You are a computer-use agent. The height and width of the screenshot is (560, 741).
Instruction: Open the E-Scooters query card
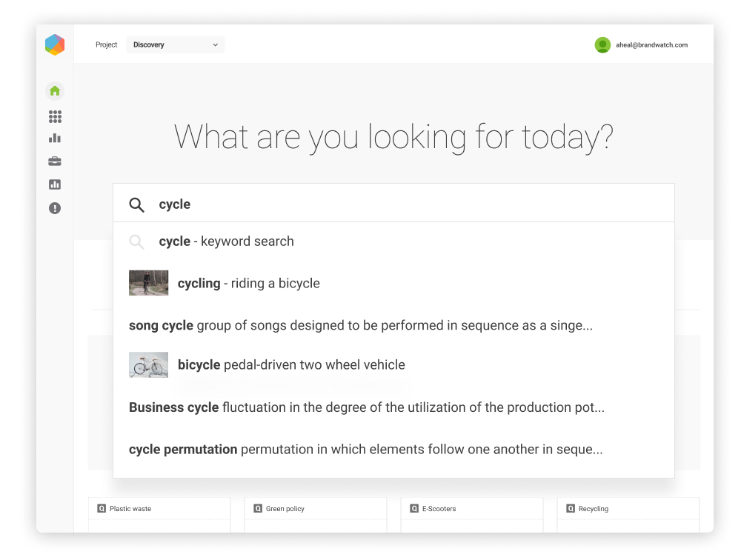point(471,510)
